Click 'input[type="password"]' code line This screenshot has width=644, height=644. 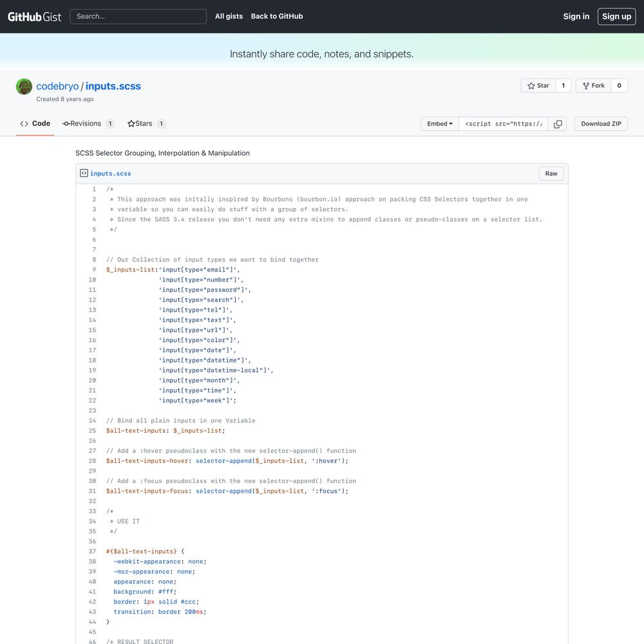coord(205,290)
